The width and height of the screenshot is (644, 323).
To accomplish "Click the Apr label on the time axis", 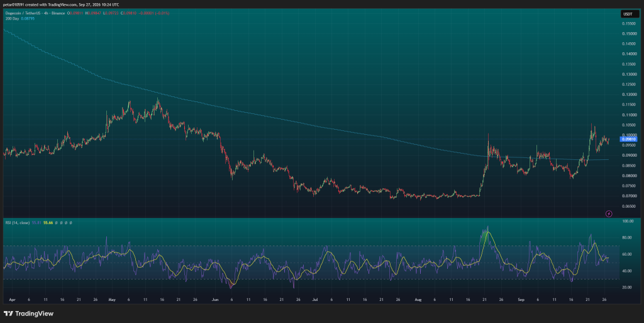I will (x=13, y=300).
